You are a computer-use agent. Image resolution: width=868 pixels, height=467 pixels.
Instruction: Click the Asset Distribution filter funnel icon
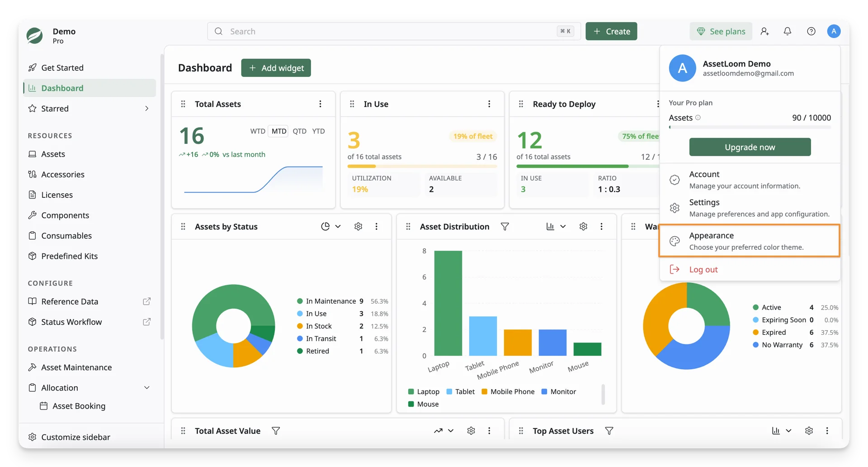505,226
